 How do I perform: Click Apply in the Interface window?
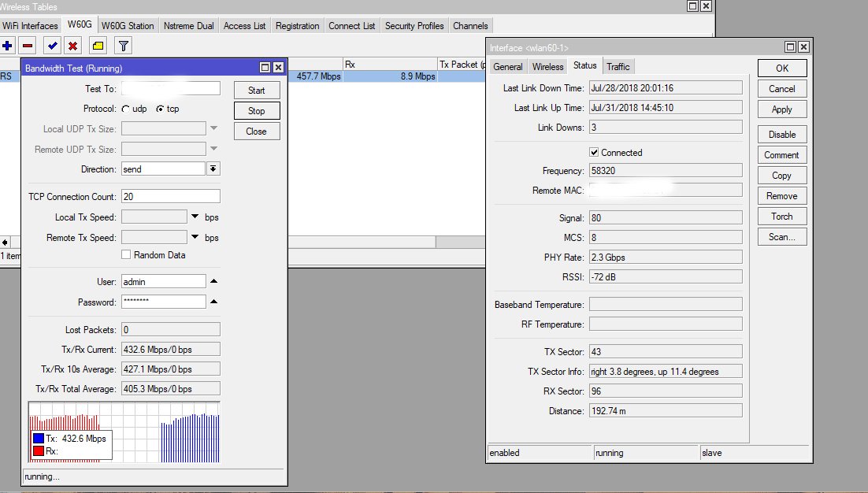pos(782,109)
